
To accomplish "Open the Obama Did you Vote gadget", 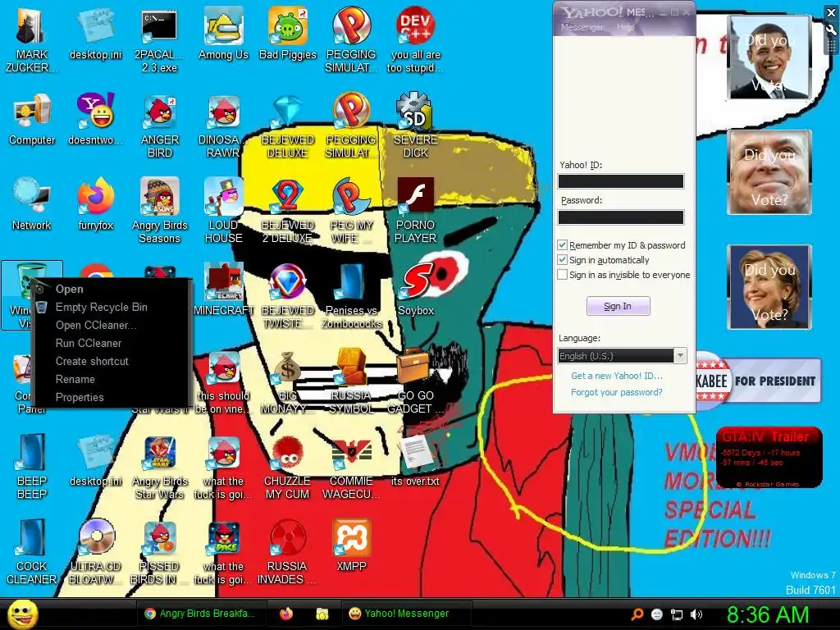I will (769, 57).
